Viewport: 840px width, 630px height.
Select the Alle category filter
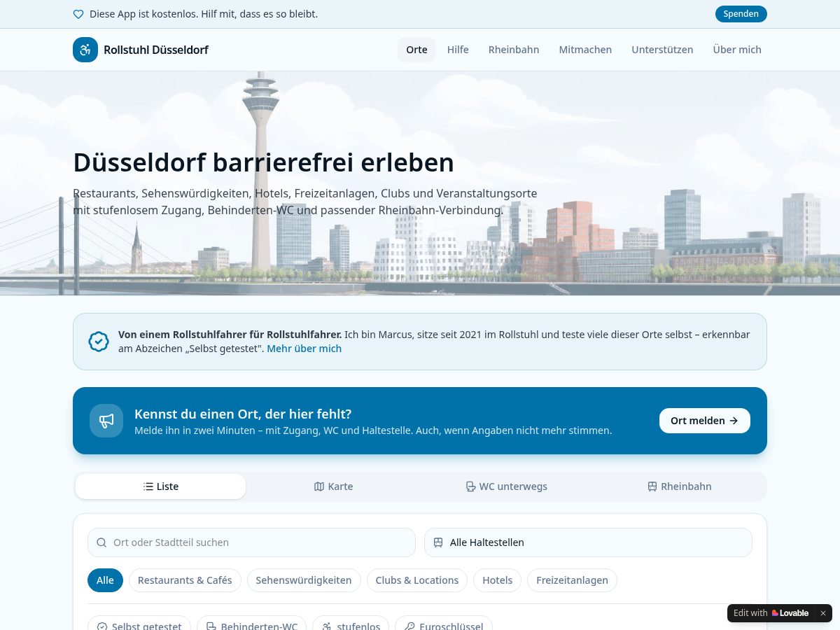(105, 580)
